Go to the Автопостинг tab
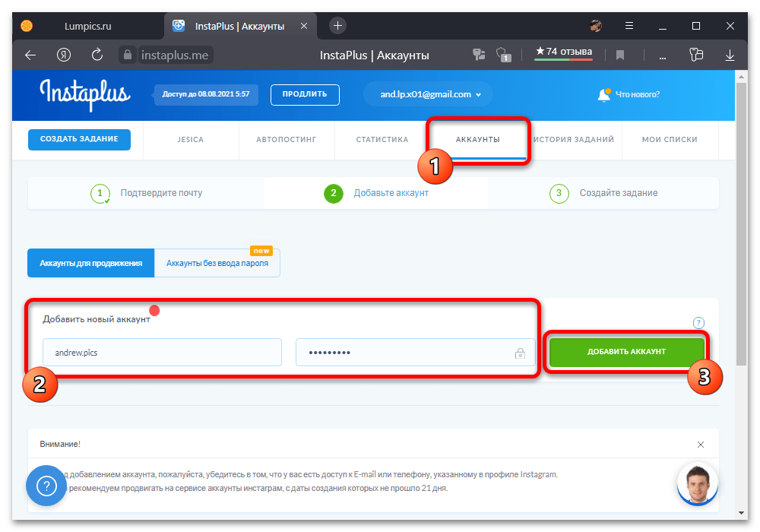The image size is (760, 532). pos(286,140)
